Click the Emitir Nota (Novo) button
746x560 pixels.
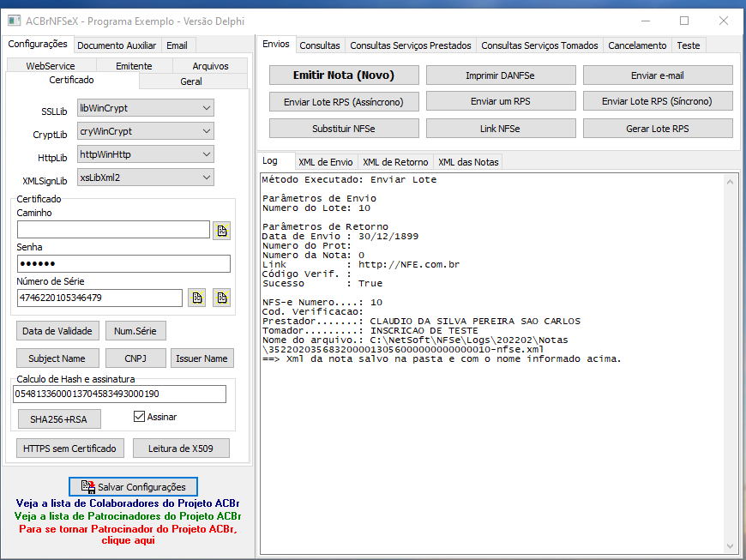[x=344, y=75]
